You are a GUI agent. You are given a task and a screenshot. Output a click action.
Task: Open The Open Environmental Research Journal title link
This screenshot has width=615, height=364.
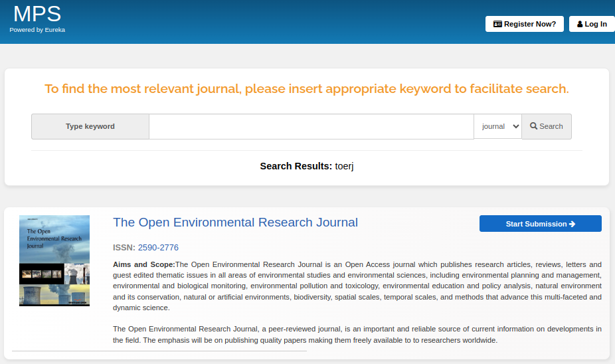point(235,223)
